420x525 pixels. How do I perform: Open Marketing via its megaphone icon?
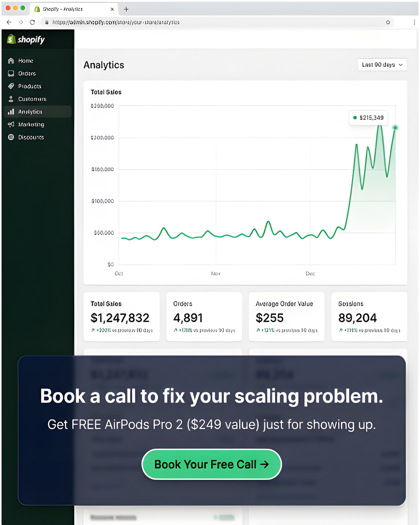click(x=11, y=124)
